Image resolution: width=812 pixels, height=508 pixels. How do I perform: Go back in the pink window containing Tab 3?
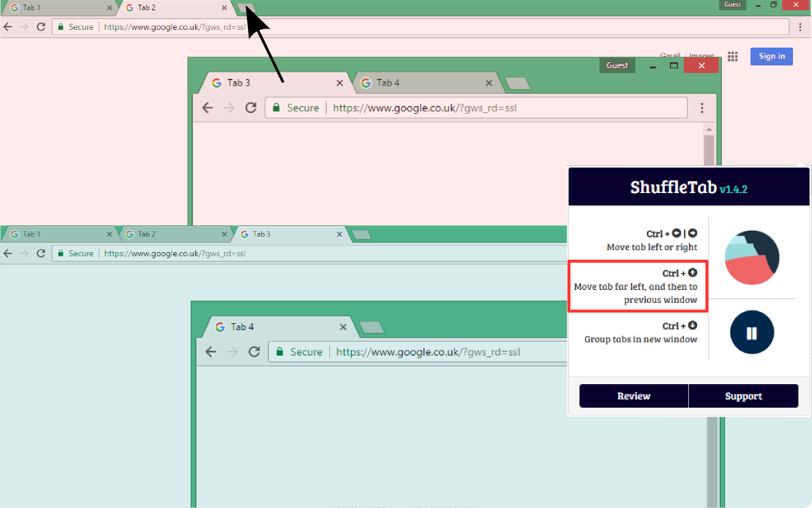pyautogui.click(x=207, y=108)
